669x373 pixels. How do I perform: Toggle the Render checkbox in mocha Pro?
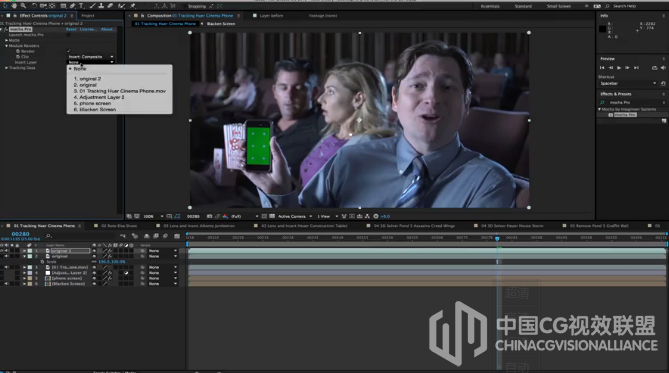pyautogui.click(x=69, y=51)
